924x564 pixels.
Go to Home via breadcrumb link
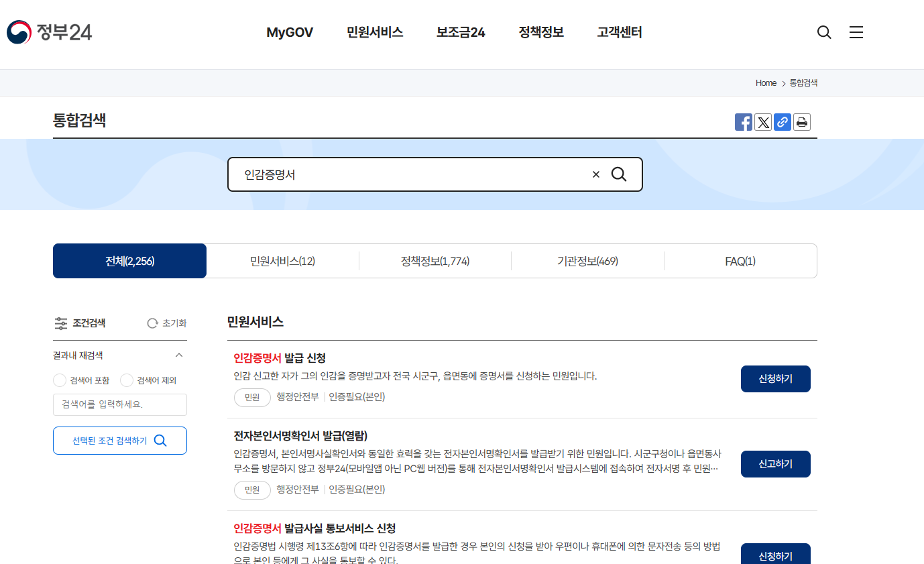tap(766, 82)
